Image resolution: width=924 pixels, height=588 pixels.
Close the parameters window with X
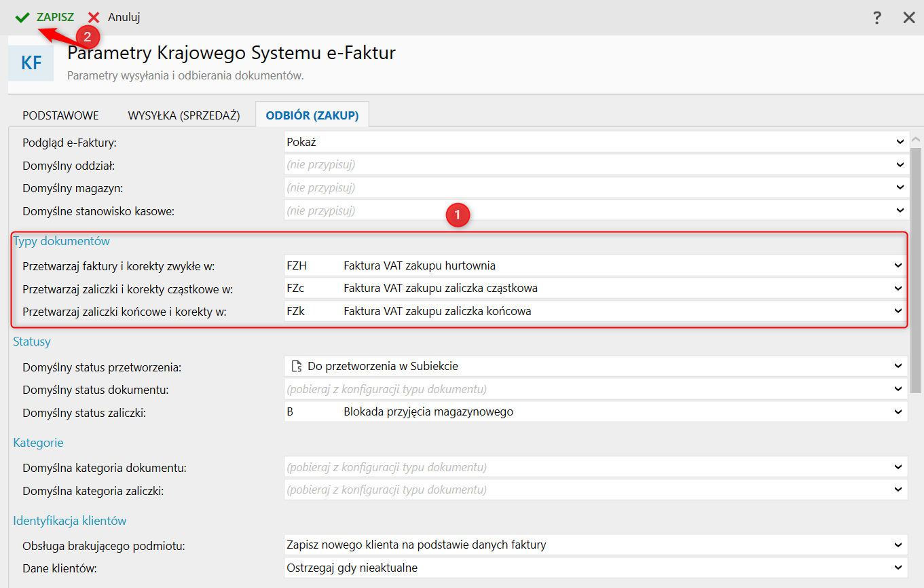[x=909, y=18]
